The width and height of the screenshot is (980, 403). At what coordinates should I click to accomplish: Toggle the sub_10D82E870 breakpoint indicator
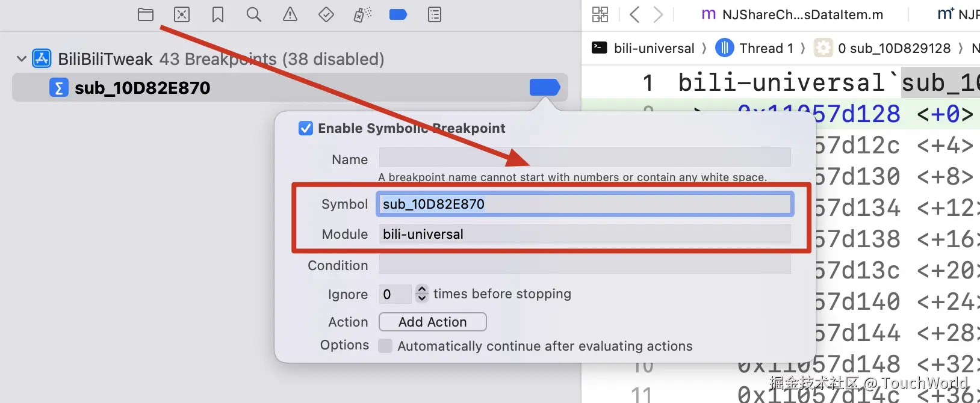pos(544,88)
